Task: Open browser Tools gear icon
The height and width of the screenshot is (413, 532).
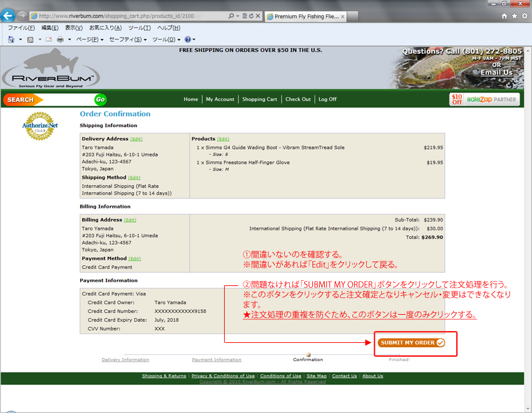Action: 524,16
